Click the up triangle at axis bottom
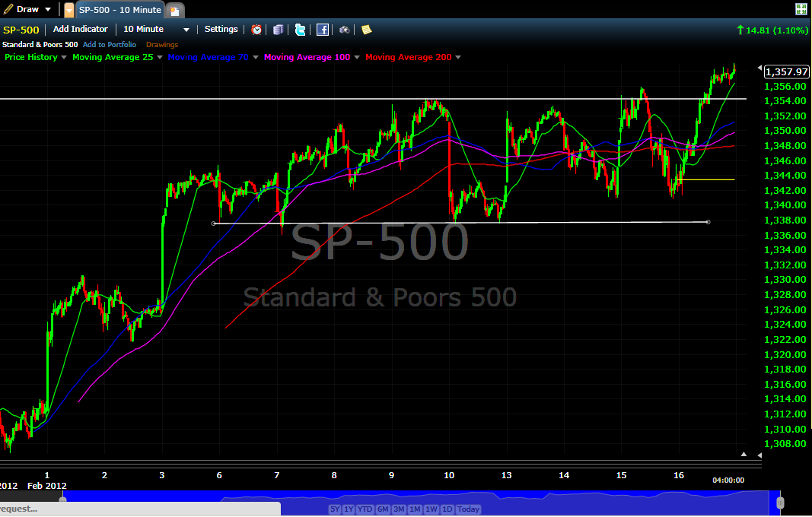This screenshot has width=812, height=517. click(x=744, y=455)
